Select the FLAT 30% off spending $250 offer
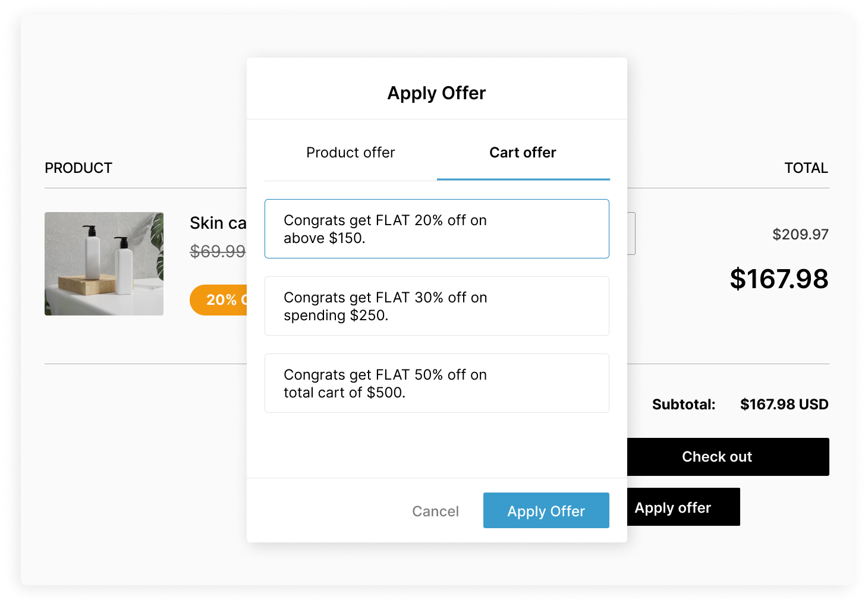Image resolution: width=868 pixels, height=606 pixels. (x=436, y=306)
